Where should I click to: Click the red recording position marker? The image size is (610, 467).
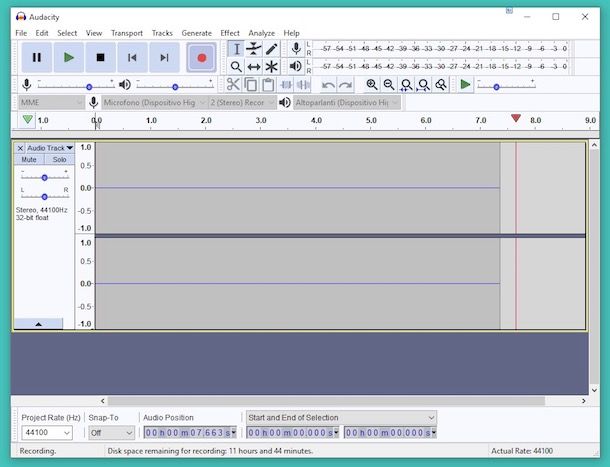pos(516,118)
